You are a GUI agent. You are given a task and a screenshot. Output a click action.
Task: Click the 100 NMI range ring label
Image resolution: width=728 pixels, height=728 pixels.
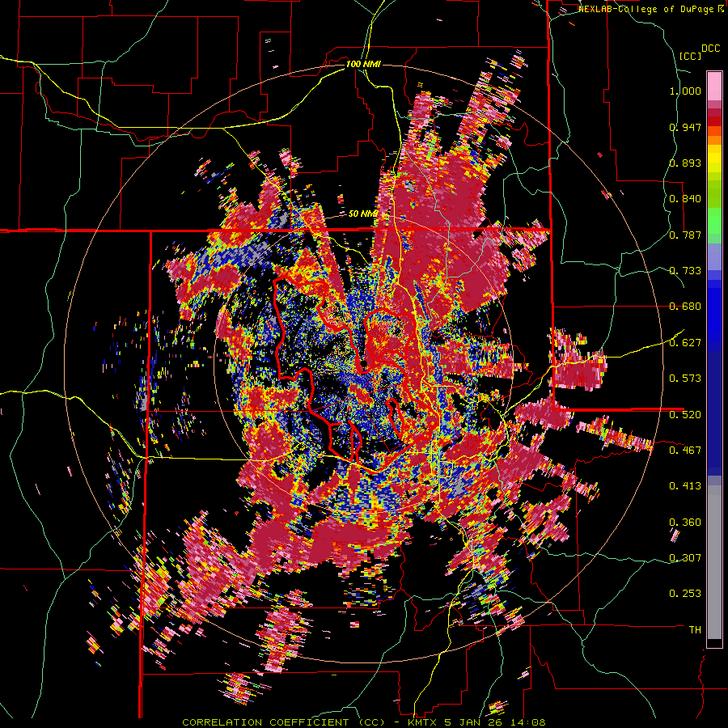pyautogui.click(x=363, y=64)
